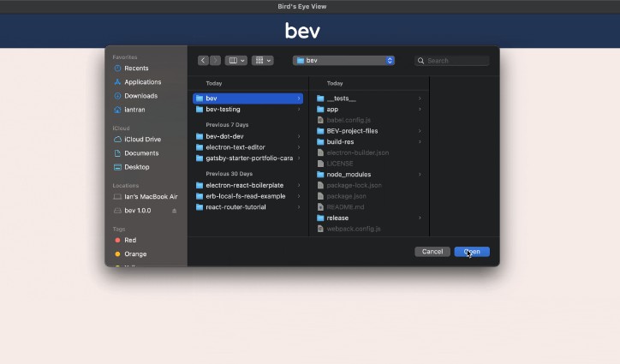620x364 pixels.
Task: Select the electron-text-editor folder
Action: [x=248, y=147]
